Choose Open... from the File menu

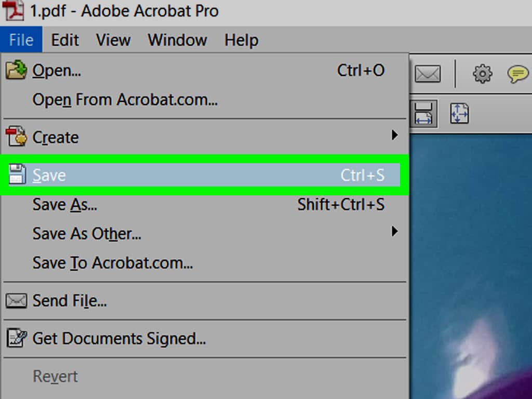coord(57,70)
